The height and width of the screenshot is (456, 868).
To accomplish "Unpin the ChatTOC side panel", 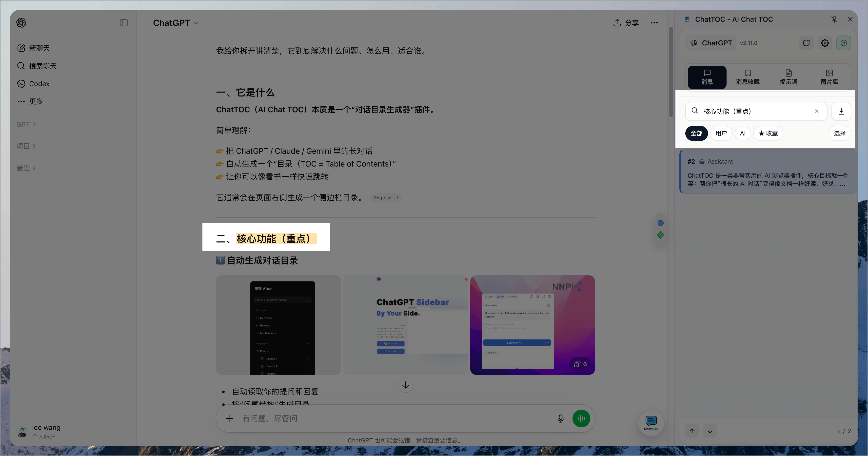I will pyautogui.click(x=834, y=19).
